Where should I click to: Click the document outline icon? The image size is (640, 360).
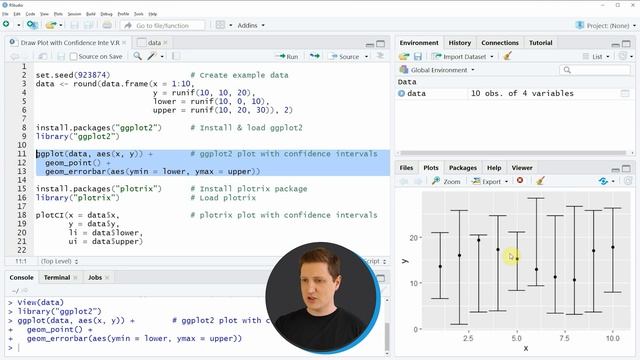click(380, 56)
